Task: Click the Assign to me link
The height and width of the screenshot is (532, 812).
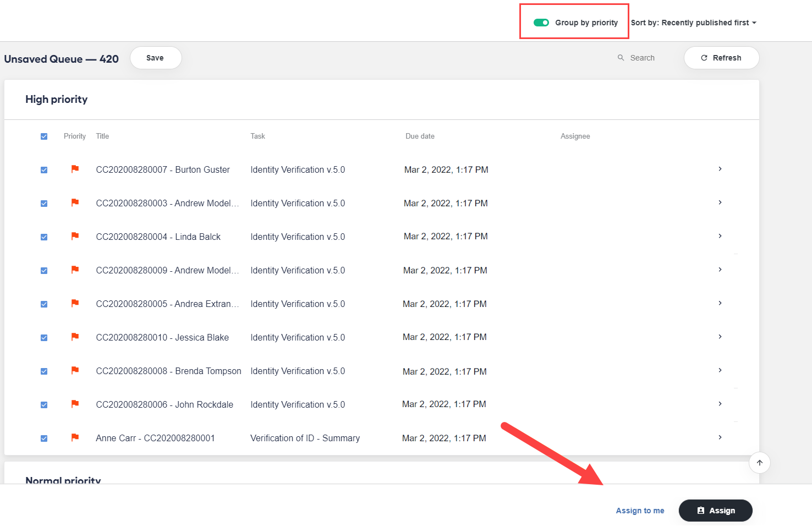Action: pos(640,511)
